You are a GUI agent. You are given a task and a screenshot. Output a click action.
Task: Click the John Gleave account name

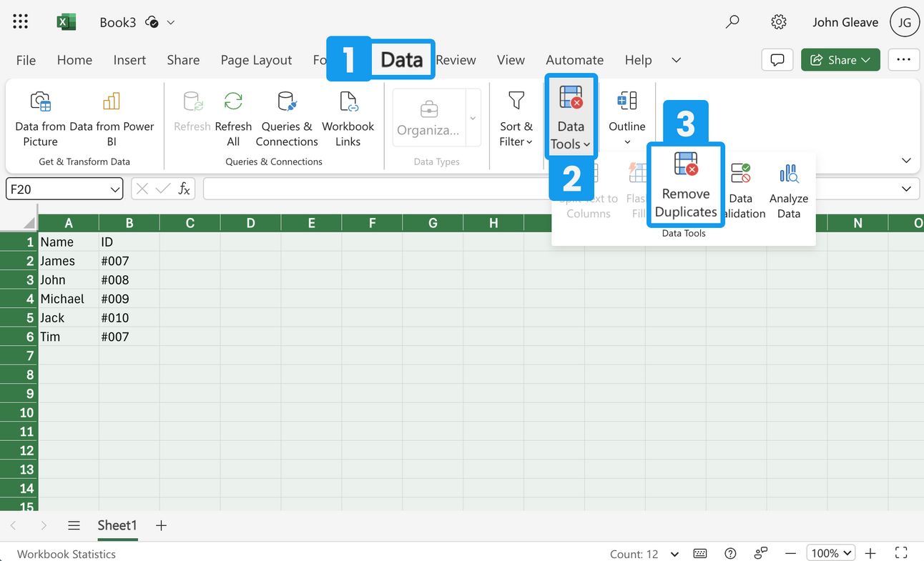(845, 22)
